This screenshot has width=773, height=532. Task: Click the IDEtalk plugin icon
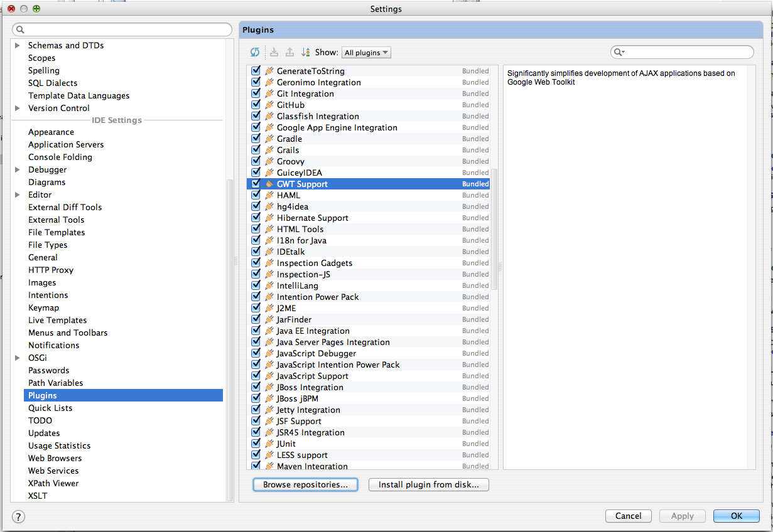click(x=269, y=252)
